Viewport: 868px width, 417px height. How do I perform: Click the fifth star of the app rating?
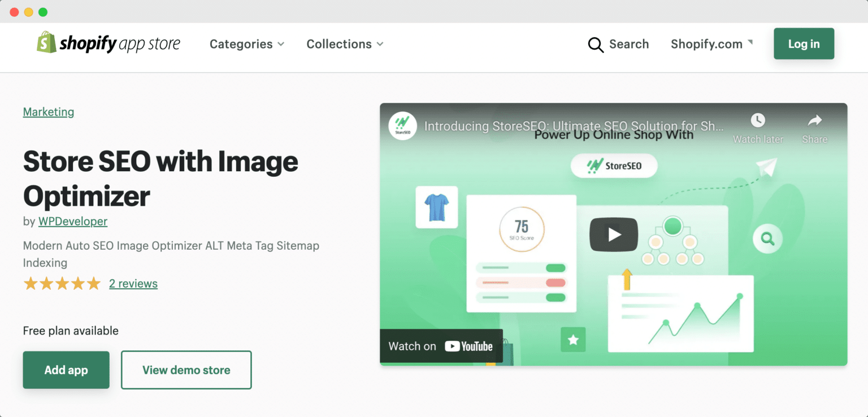tap(93, 283)
